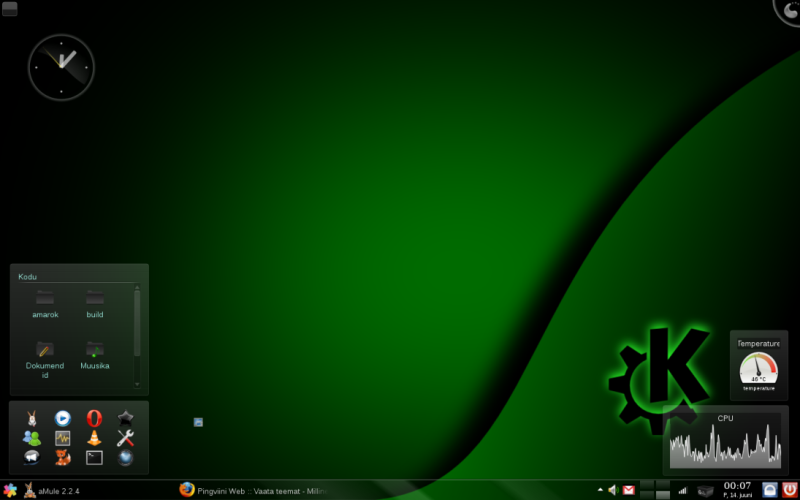Launch the orange fox application icon
Image resolution: width=800 pixels, height=500 pixels.
click(x=63, y=458)
